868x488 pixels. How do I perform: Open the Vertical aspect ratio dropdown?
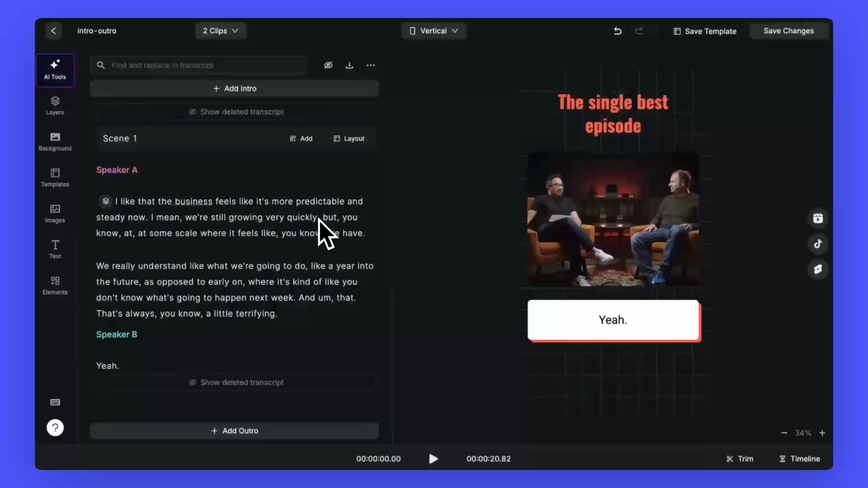[x=433, y=31]
